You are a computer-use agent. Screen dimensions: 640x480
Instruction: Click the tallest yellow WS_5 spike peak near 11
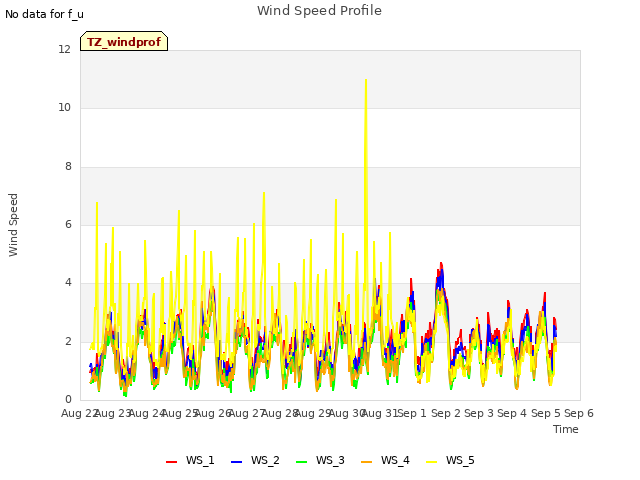pos(366,80)
